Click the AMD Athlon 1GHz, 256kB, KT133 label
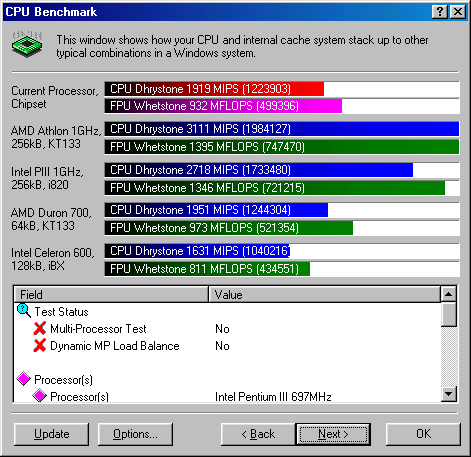 coord(56,137)
